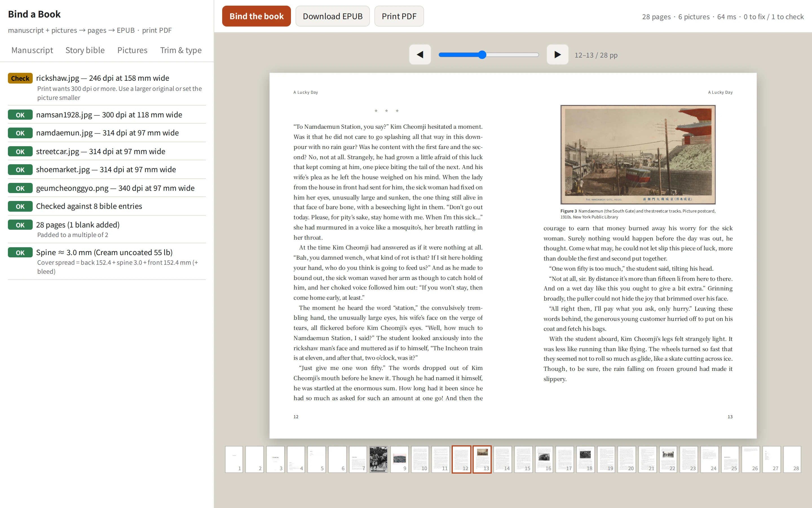This screenshot has height=508, width=812.
Task: Open page 8 thumbnail with rickshaw photo
Action: (x=378, y=459)
